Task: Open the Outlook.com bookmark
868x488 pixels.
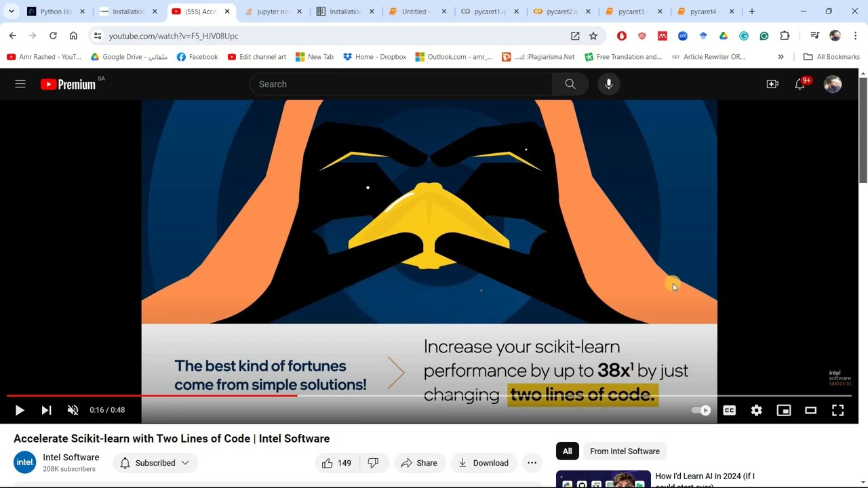Action: tap(454, 57)
